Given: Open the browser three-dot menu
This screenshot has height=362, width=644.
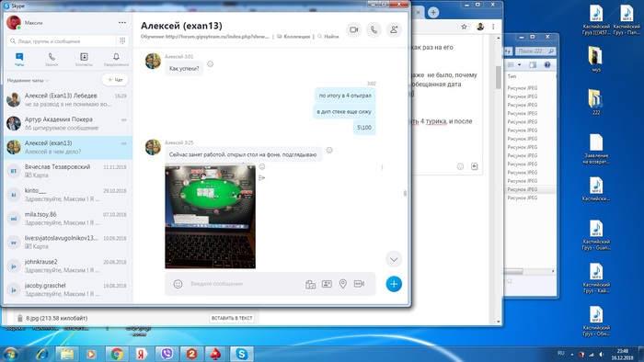Looking at the screenshot, I should click(493, 27).
